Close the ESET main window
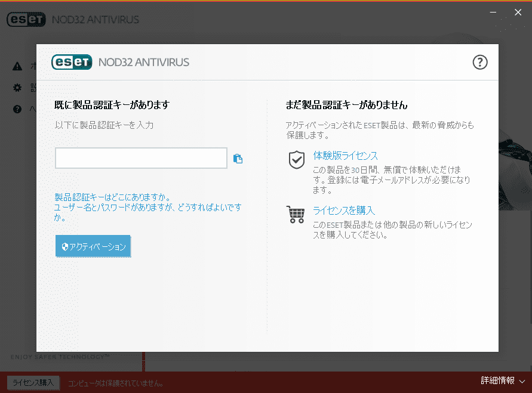 (x=518, y=12)
